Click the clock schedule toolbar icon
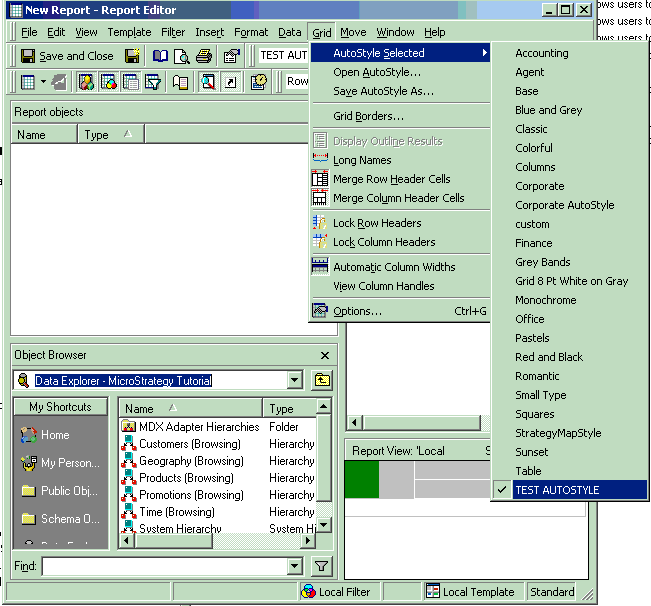Image resolution: width=651 pixels, height=606 pixels. click(x=258, y=82)
